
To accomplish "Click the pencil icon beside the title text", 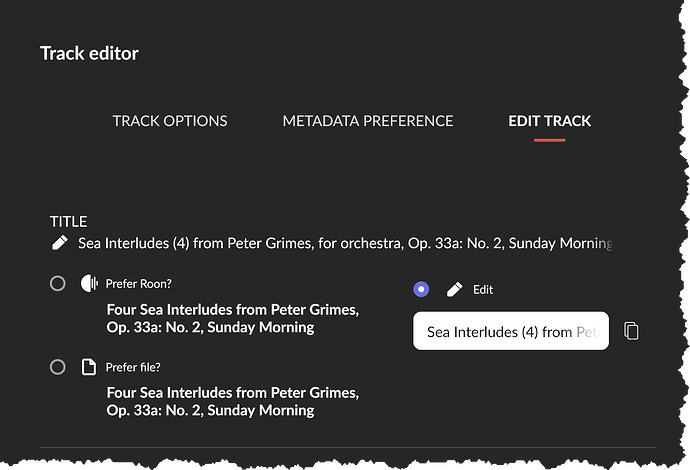I will point(60,243).
